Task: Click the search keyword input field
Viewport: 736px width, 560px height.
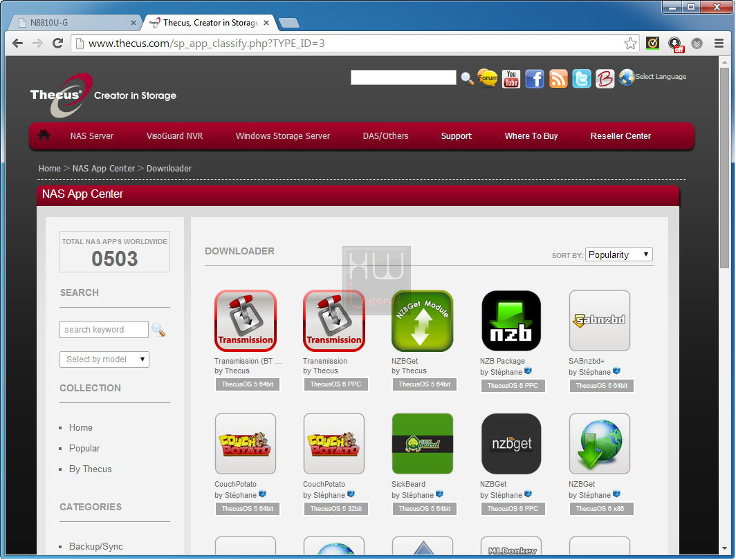Action: 104,330
